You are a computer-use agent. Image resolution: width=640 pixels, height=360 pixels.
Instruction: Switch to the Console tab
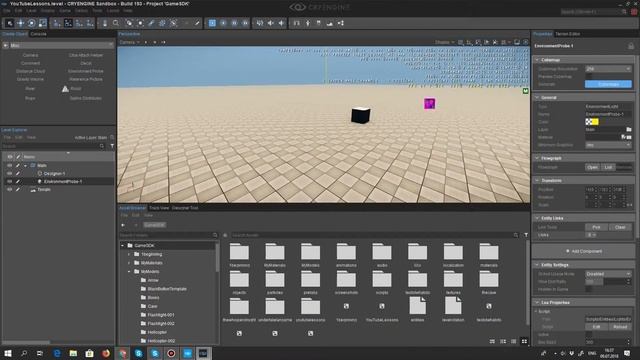coord(38,34)
